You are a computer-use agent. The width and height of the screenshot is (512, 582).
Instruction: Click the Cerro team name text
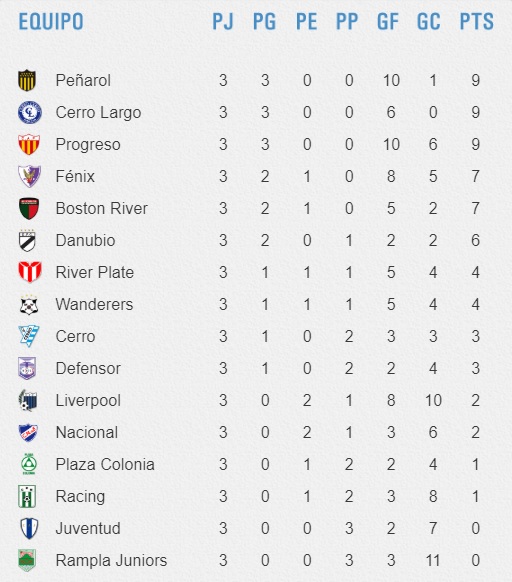75,337
